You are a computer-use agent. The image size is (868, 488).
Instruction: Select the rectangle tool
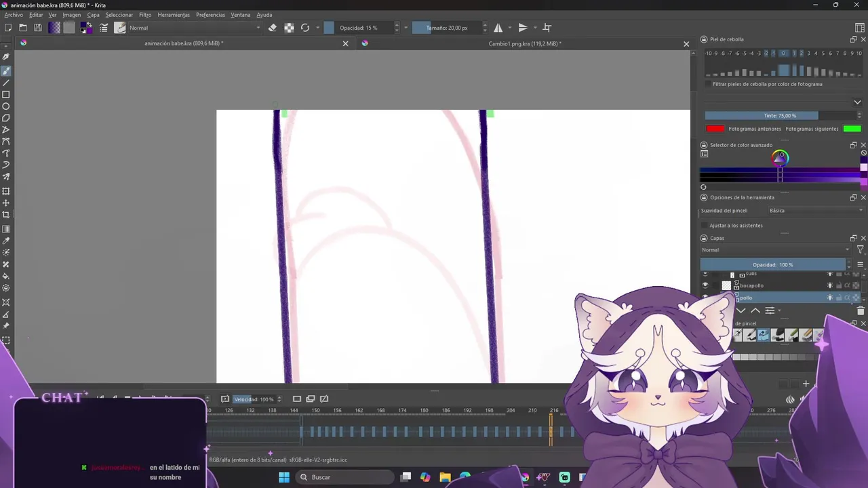coord(6,95)
